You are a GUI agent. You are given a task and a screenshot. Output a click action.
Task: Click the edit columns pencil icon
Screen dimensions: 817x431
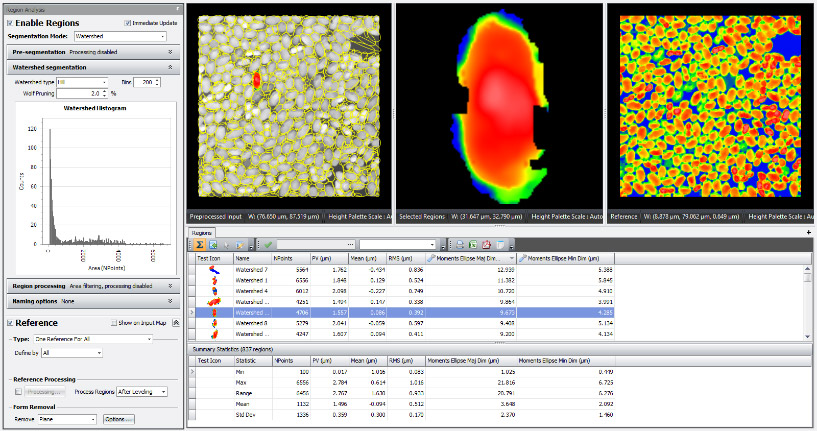click(239, 244)
